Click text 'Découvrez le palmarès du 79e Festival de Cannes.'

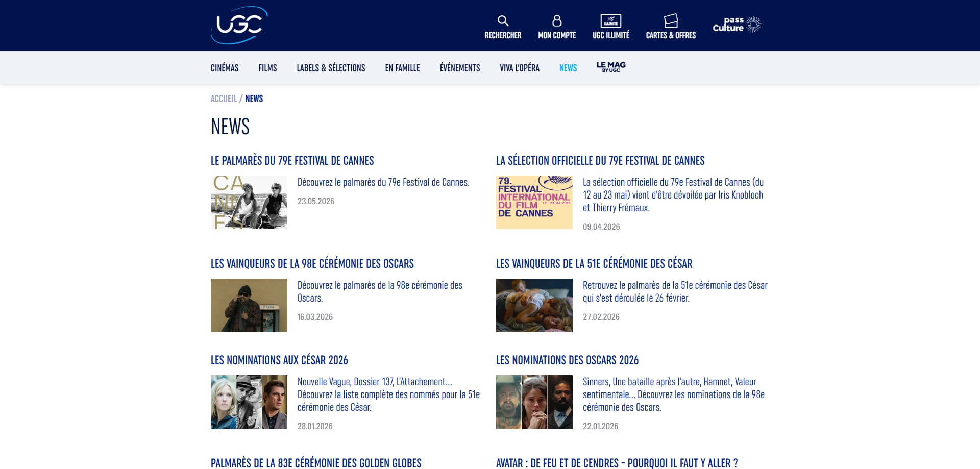point(383,182)
